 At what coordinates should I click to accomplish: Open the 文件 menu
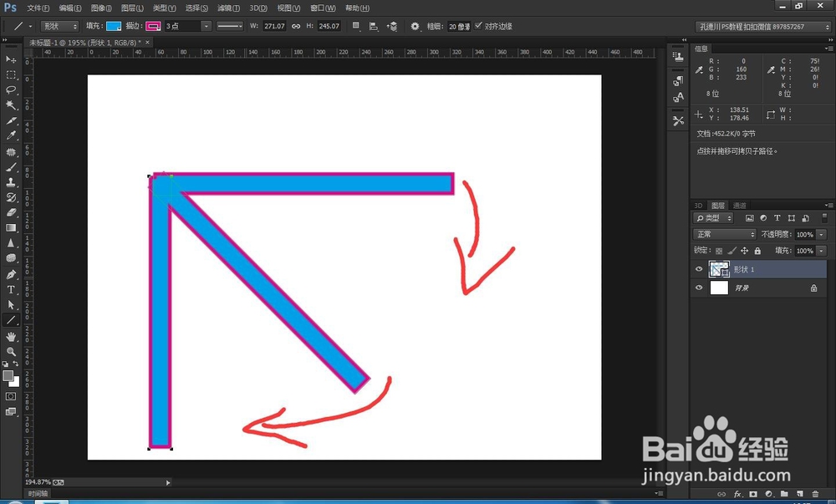38,8
